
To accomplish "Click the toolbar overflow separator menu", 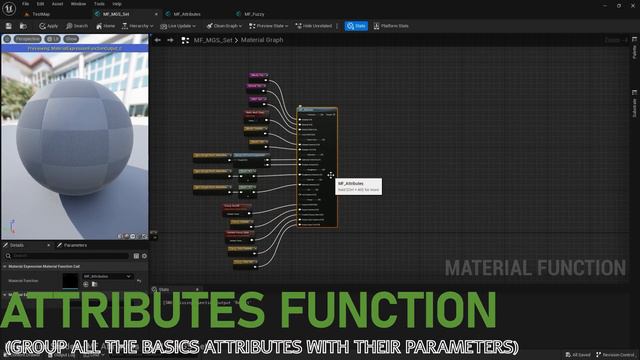I will (337, 26).
